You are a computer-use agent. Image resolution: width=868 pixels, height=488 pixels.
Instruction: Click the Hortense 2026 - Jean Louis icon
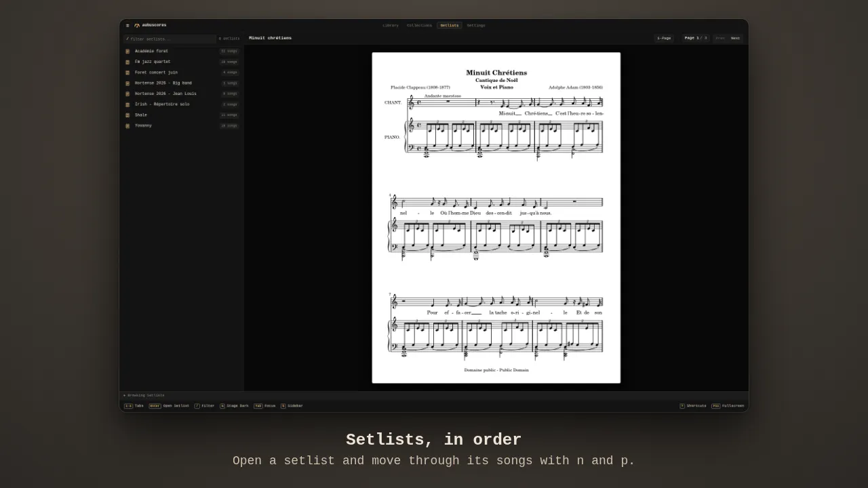(127, 94)
